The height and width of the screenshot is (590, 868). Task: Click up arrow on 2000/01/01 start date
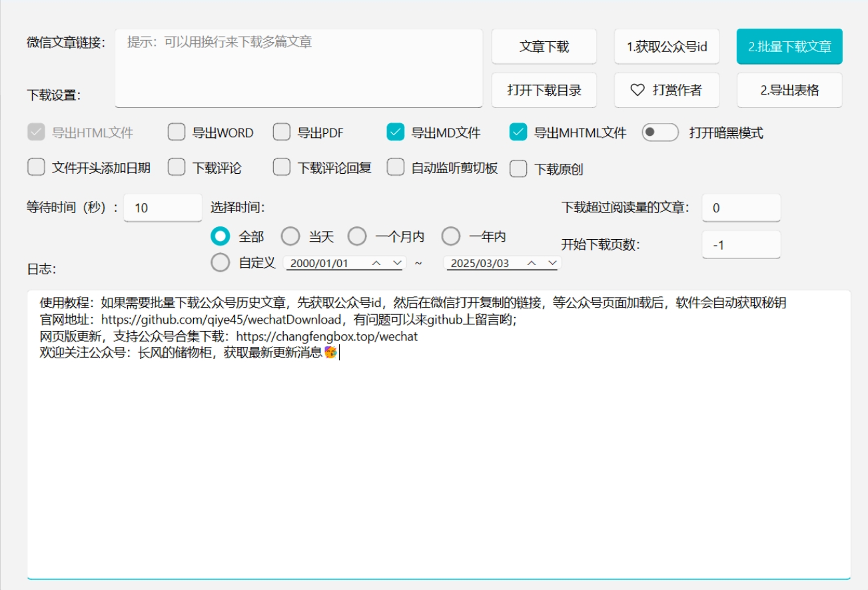coord(376,263)
